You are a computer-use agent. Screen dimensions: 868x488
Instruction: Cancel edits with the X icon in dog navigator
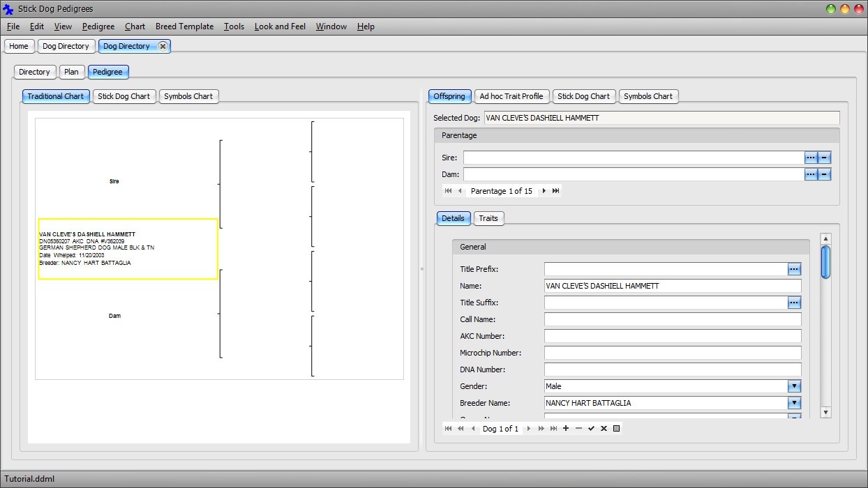tap(604, 429)
